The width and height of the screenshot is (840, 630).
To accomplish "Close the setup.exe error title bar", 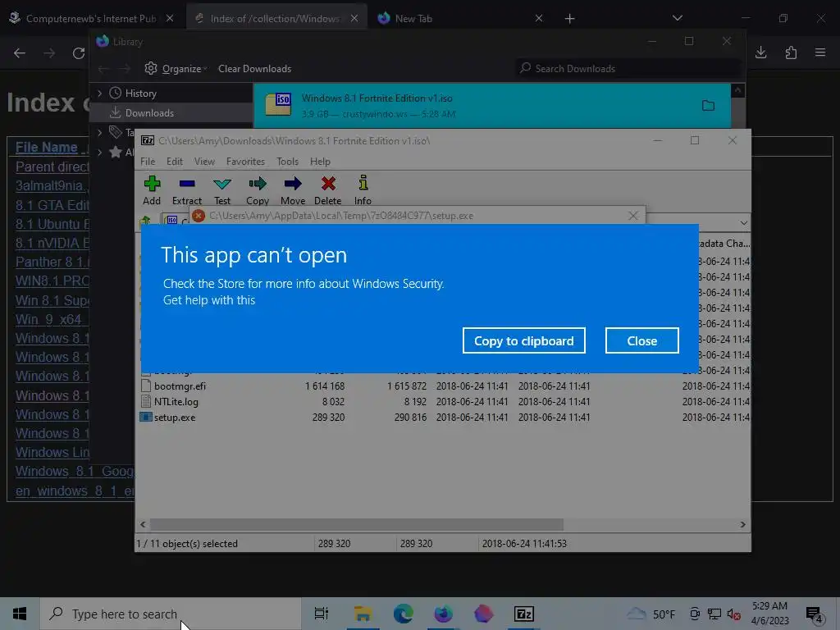I will coord(632,216).
